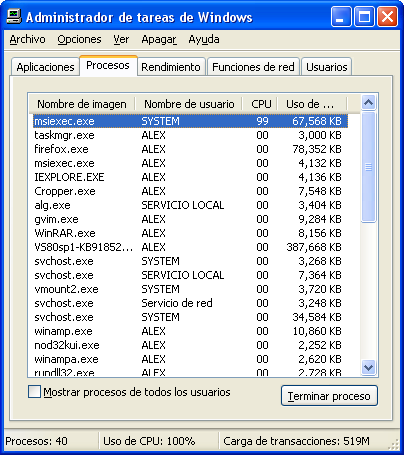Select the firefox.exe process row

pos(191,149)
